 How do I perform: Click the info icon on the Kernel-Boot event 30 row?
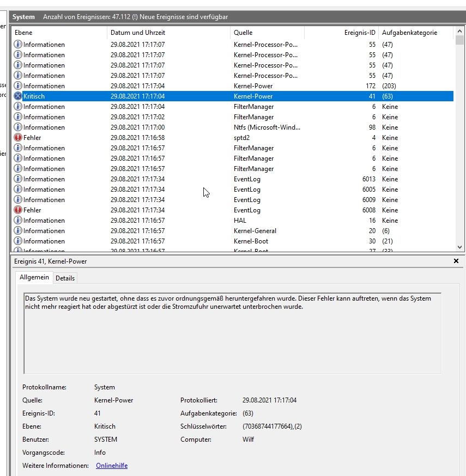(x=18, y=241)
